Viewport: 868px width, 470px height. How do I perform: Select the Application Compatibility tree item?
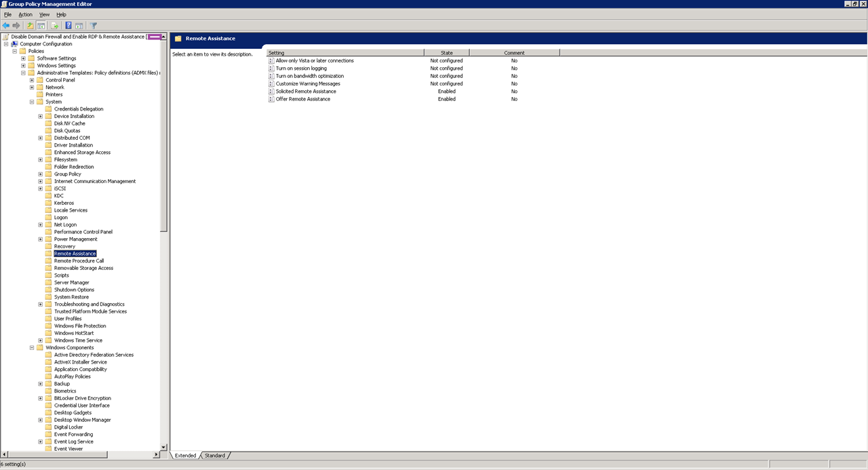[x=81, y=370]
